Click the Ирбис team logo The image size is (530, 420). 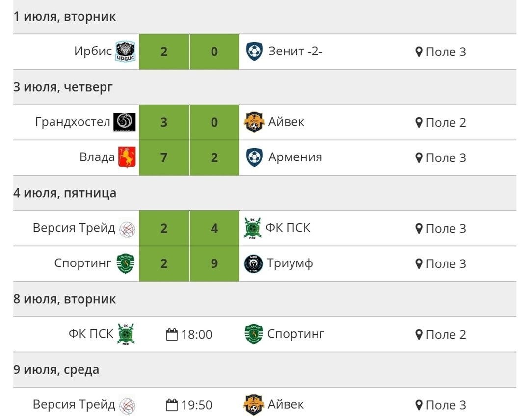click(126, 52)
